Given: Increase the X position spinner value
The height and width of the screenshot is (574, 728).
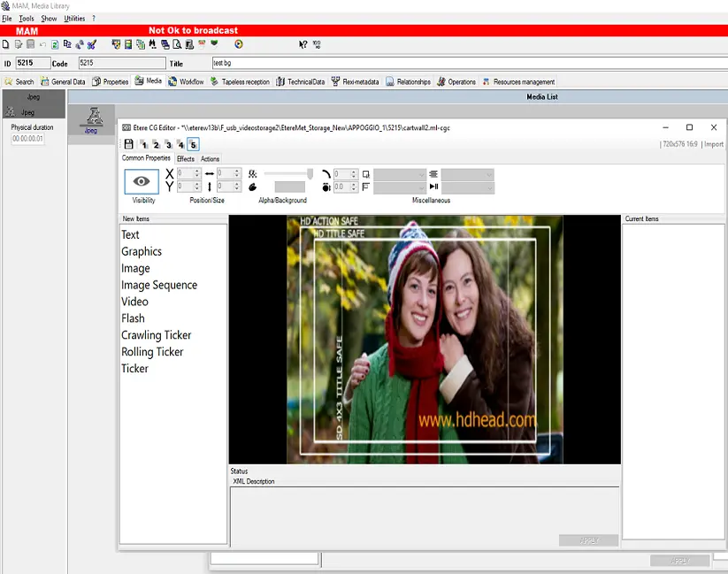Looking at the screenshot, I should (x=197, y=171).
